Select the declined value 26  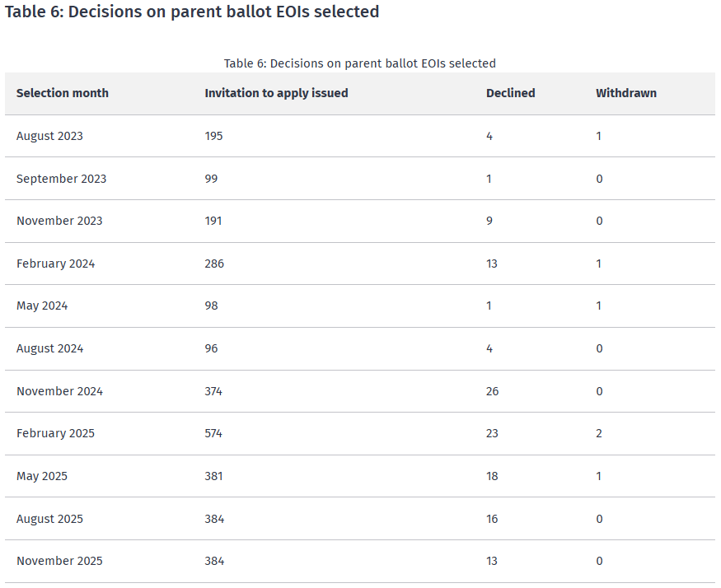[x=492, y=391]
